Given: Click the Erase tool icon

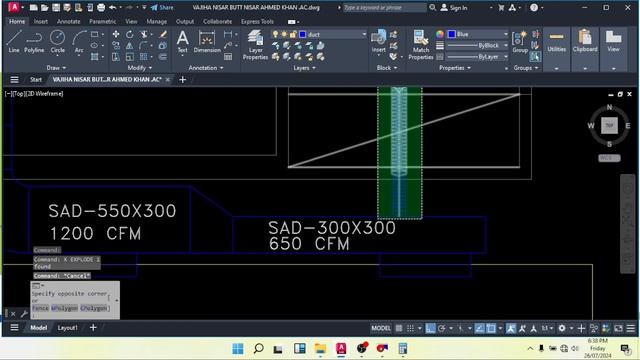Looking at the screenshot, I should click(163, 34).
